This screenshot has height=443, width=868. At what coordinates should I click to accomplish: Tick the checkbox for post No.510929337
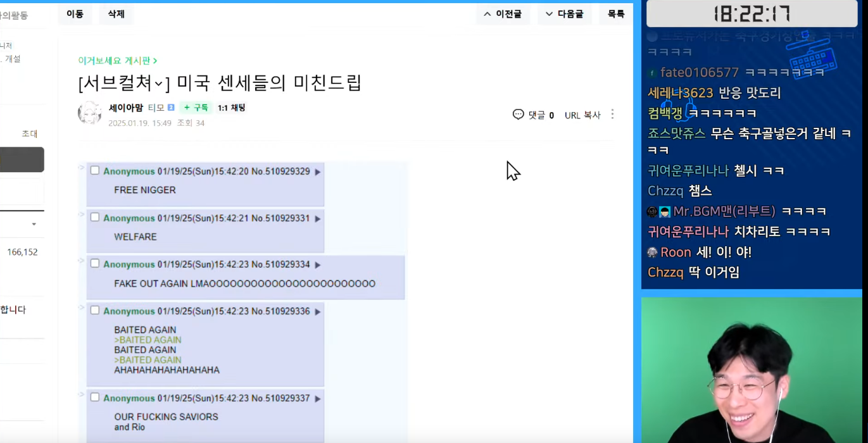tap(95, 397)
